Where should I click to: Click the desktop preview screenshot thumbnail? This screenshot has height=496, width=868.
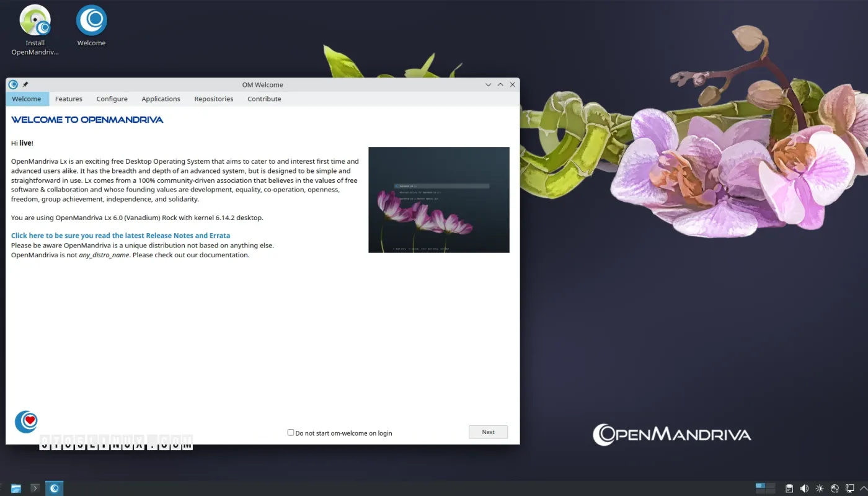coord(439,200)
